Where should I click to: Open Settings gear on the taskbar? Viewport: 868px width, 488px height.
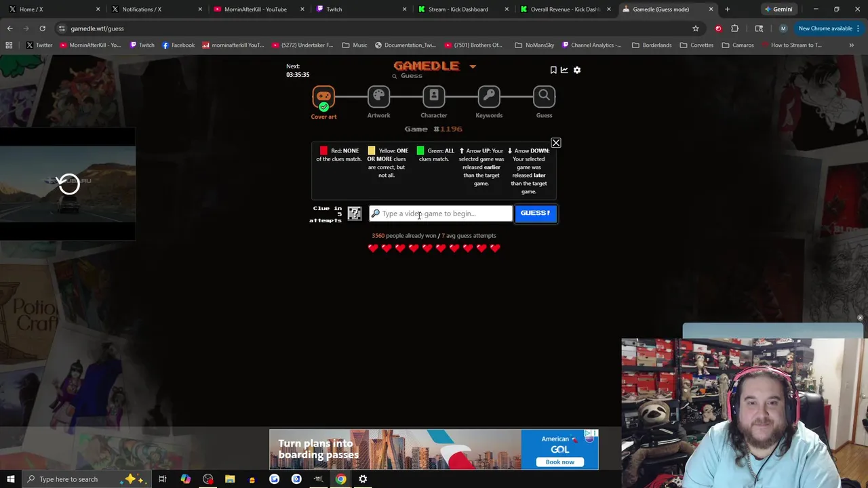coord(363,479)
